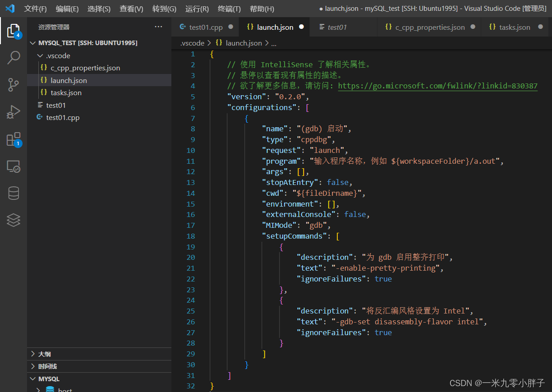
Task: Open the Source Control view icon
Action: (x=14, y=85)
